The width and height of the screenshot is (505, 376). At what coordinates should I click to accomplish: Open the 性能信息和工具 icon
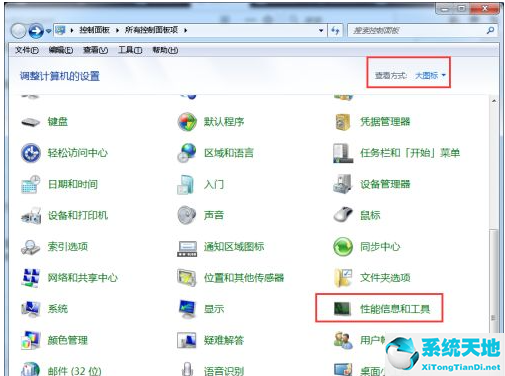click(342, 309)
